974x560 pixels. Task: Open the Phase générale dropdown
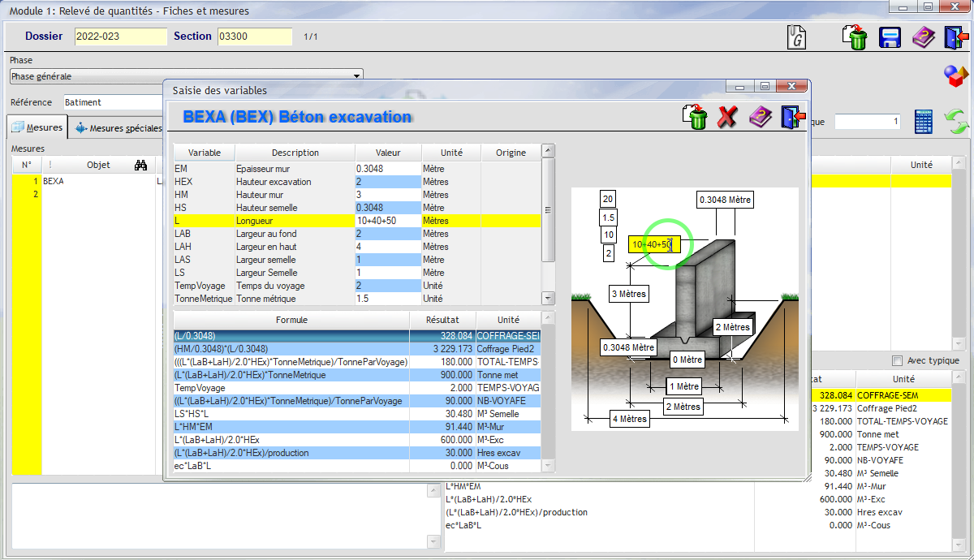tap(357, 76)
